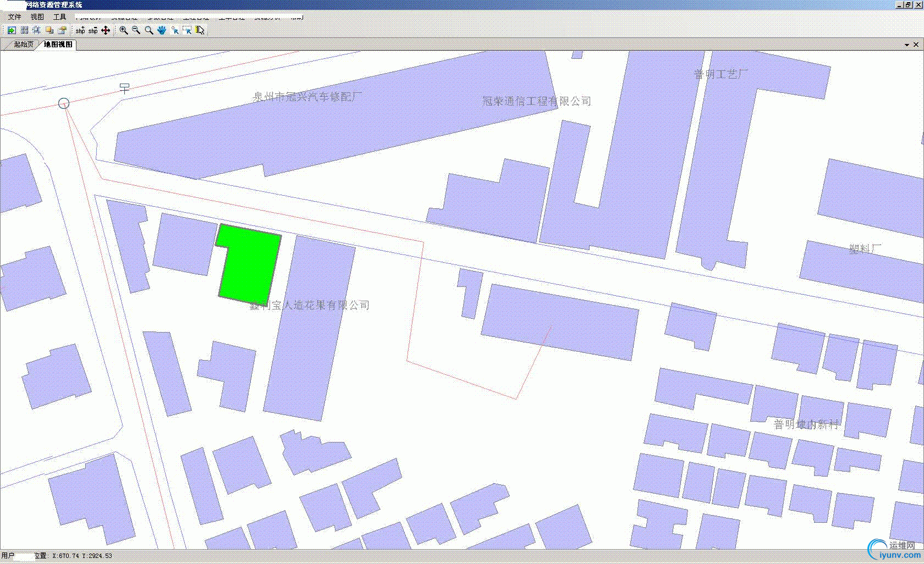The width and height of the screenshot is (924, 564).
Task: Open the tab list dropdown arrow
Action: tap(907, 45)
